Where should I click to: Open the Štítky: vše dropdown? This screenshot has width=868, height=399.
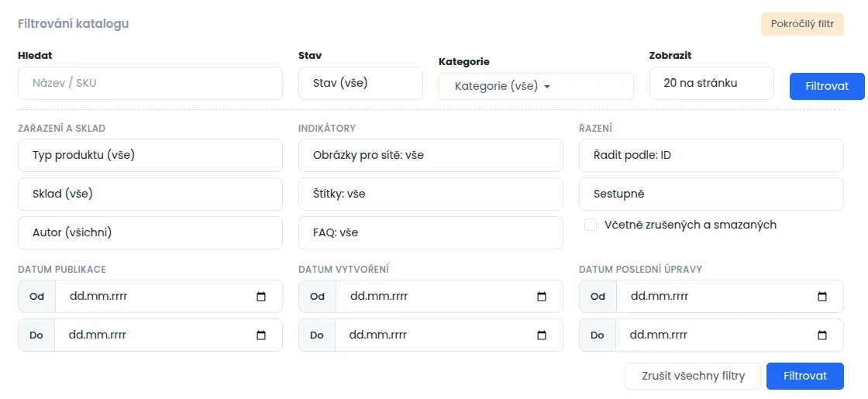click(431, 194)
